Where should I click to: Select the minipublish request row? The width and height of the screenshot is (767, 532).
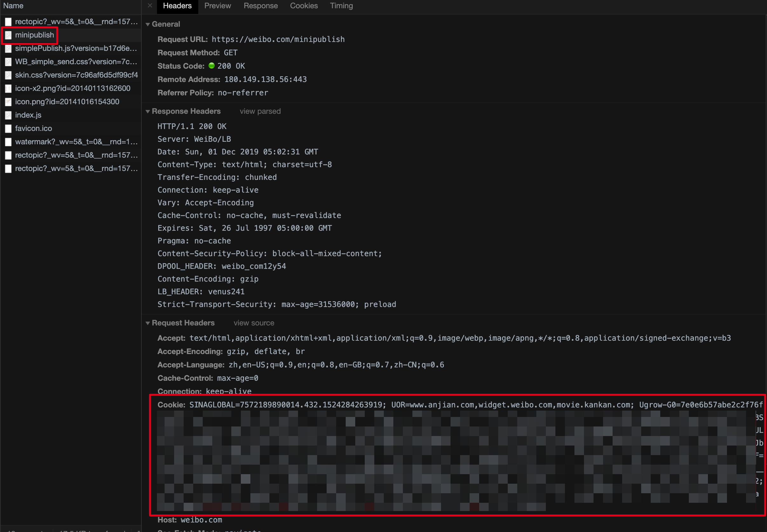coord(71,35)
